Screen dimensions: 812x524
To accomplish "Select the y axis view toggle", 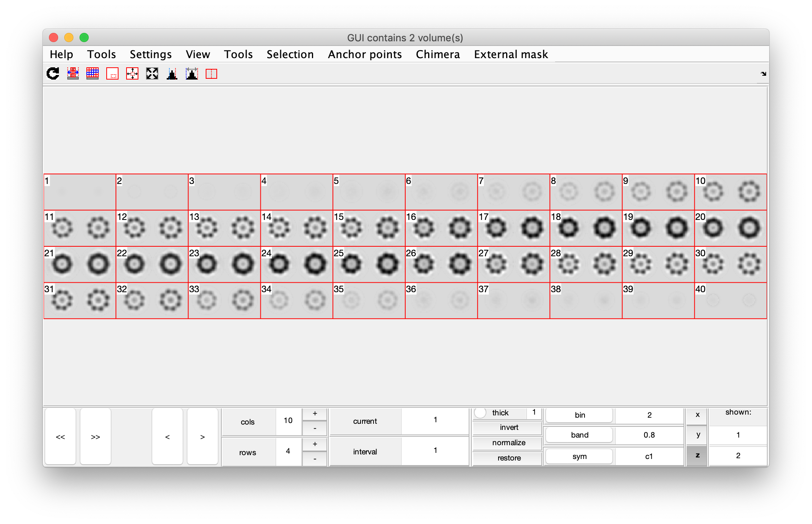I will point(697,435).
